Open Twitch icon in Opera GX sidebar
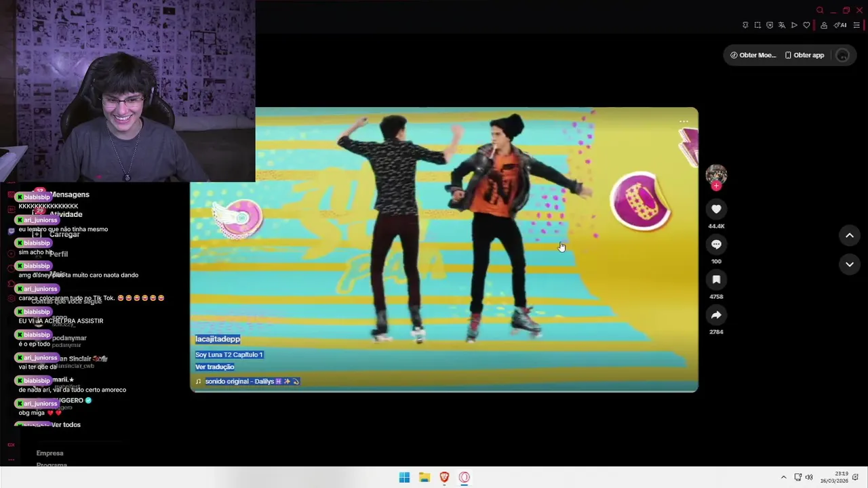The width and height of the screenshot is (868, 488). 11,230
